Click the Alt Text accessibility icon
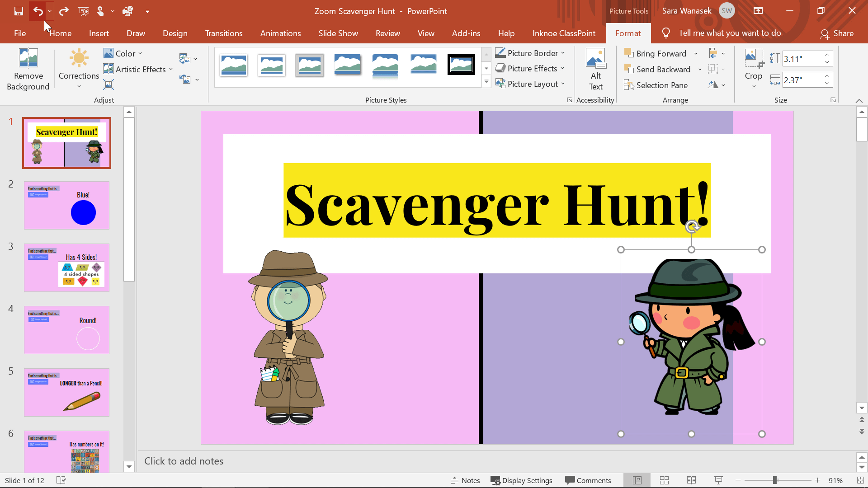The height and width of the screenshot is (488, 868). pos(595,69)
